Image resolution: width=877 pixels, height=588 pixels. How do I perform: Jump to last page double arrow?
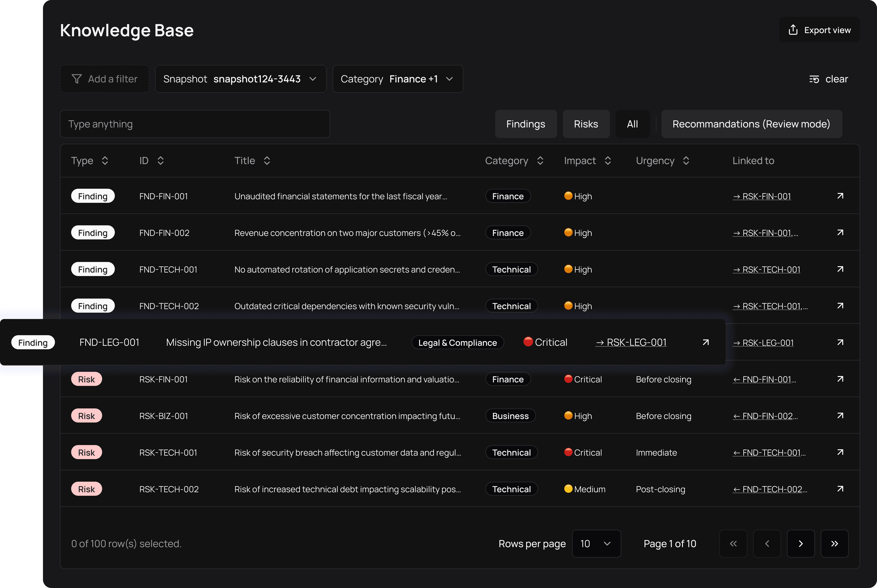pyautogui.click(x=834, y=544)
